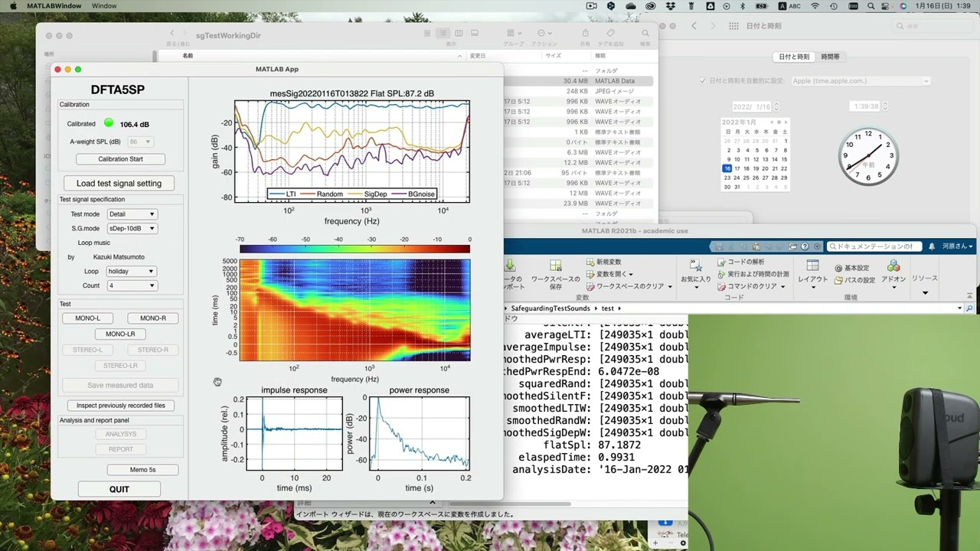Open Spotlight search in menu bar

[x=871, y=6]
